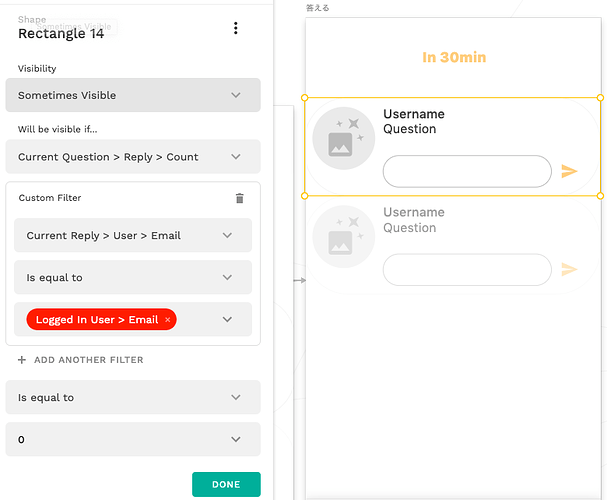Select the image placeholder in the lower card

click(344, 236)
